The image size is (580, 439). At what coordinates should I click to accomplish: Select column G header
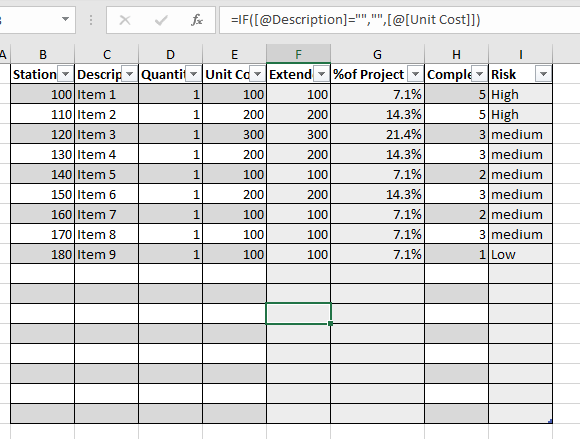pos(377,54)
